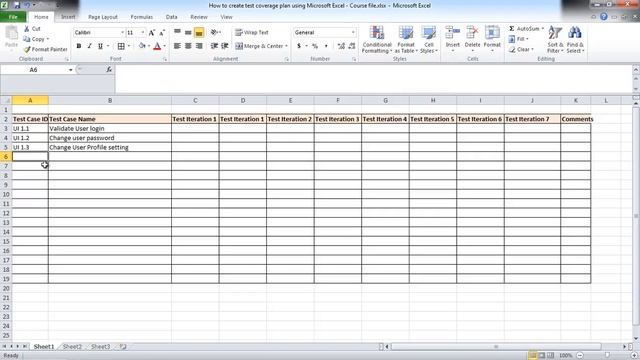
Task: Toggle Middle Align vertical alignment
Action: [188, 32]
